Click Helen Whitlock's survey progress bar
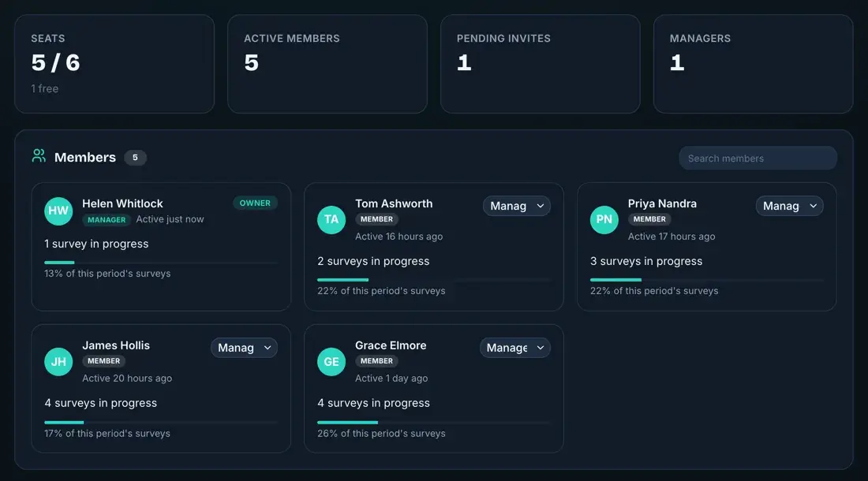Screen dimensions: 868x481 coord(161,263)
